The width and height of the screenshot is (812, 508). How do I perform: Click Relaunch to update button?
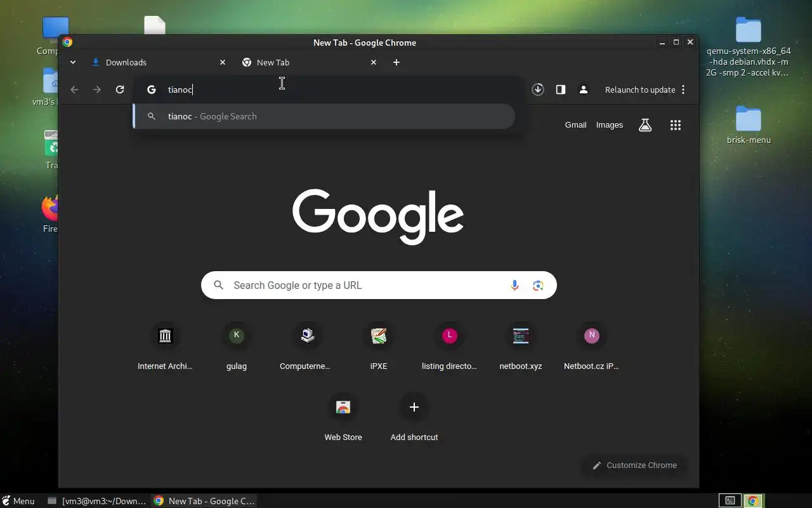click(640, 90)
